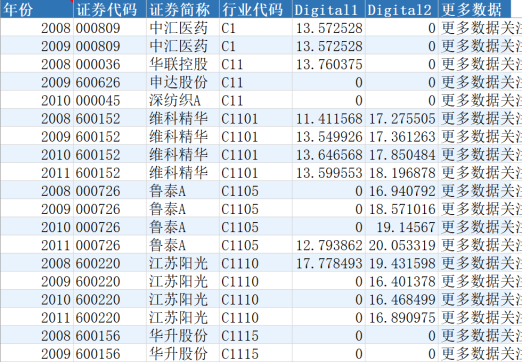Click code 600220 in 2009 江苏阳光 row
The width and height of the screenshot is (523, 363).
click(110, 281)
